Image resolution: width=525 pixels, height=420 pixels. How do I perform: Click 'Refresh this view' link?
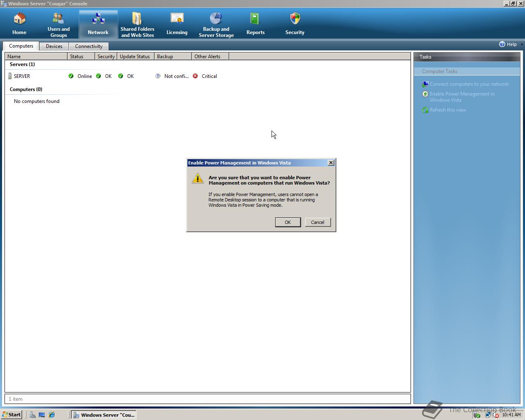click(x=448, y=110)
